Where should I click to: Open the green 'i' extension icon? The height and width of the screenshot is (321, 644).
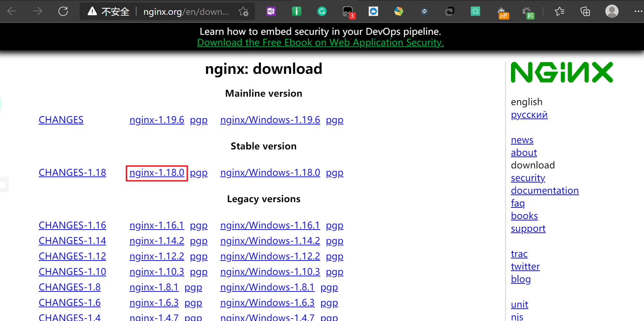point(297,11)
